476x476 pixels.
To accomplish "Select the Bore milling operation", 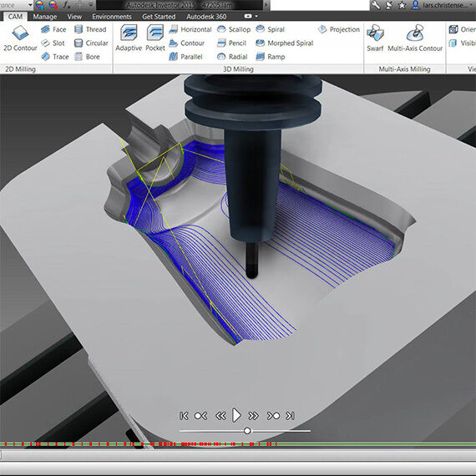I will pyautogui.click(x=87, y=57).
